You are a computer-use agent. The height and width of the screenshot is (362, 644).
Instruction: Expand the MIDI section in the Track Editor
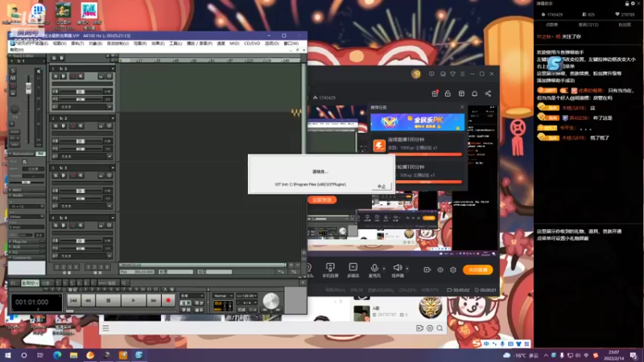coord(10,190)
